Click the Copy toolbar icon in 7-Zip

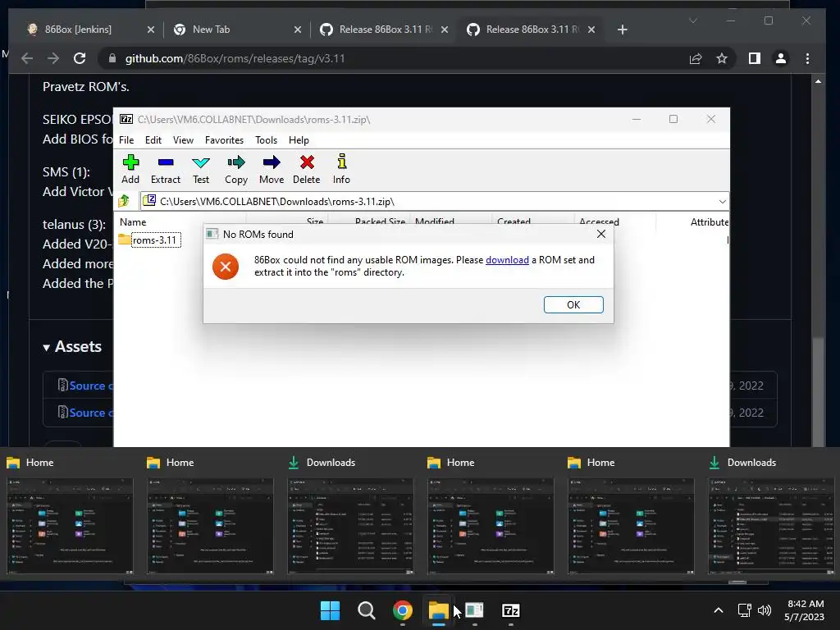tap(236, 169)
